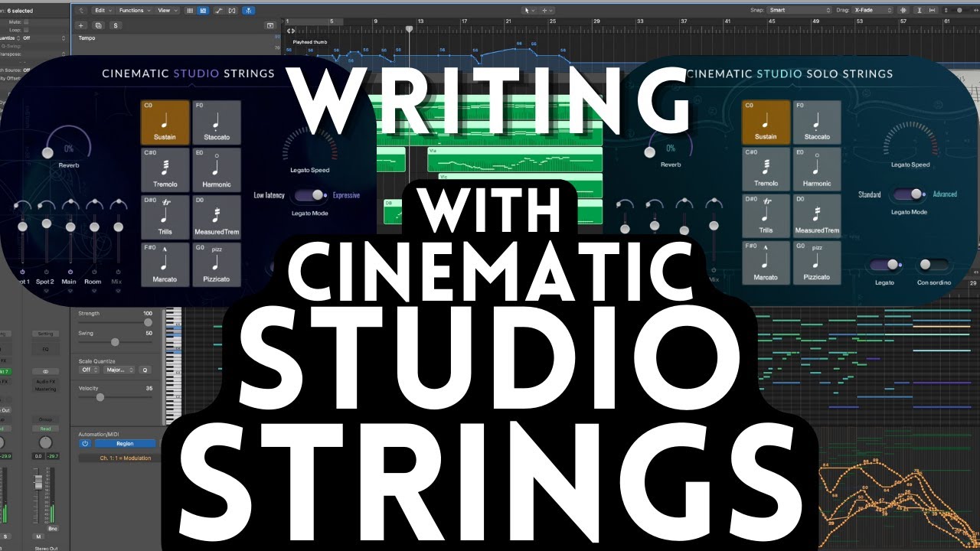Select Tremolo articulation in Solo Strings panel
The height and width of the screenshot is (551, 980).
766,169
